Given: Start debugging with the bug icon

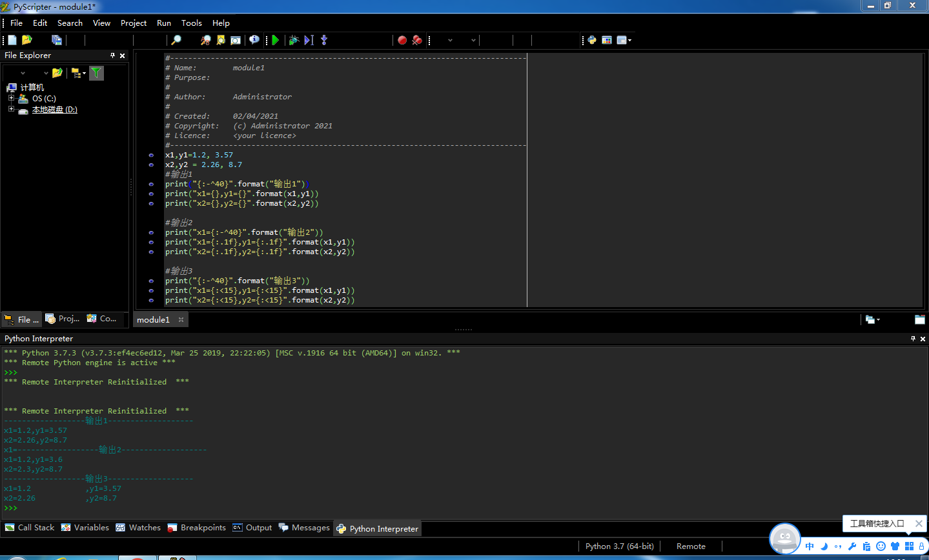Looking at the screenshot, I should click(x=294, y=40).
